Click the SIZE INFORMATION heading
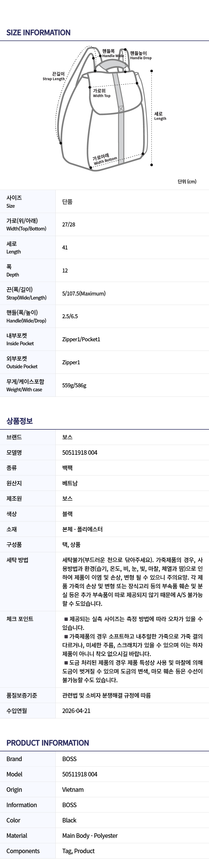 pos(38,33)
